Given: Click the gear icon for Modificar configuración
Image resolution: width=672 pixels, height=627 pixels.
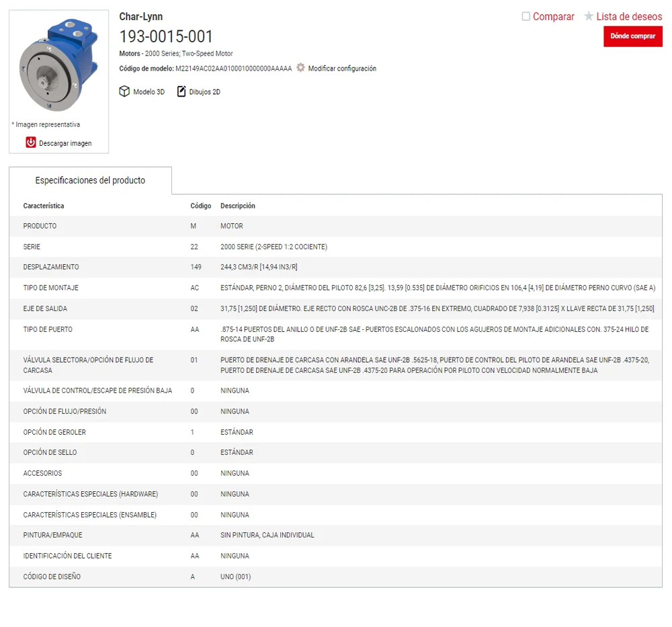Looking at the screenshot, I should coord(300,68).
